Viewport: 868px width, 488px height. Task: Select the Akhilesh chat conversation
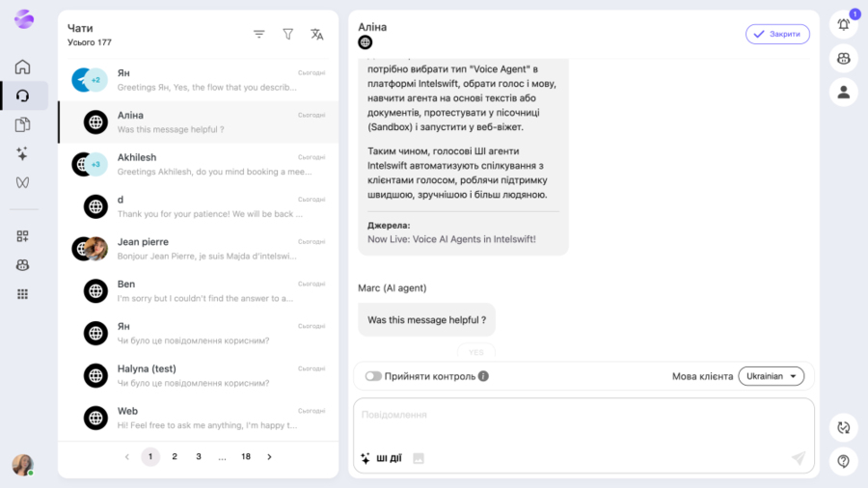(198, 164)
